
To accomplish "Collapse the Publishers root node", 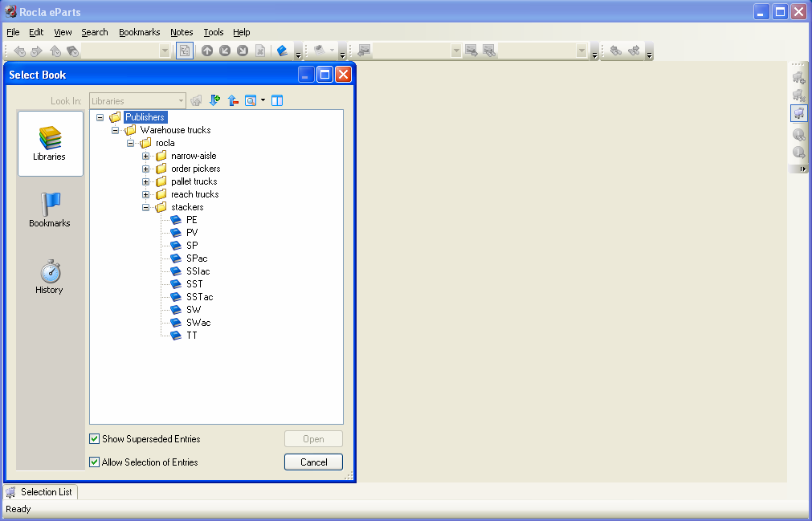I will (x=100, y=117).
